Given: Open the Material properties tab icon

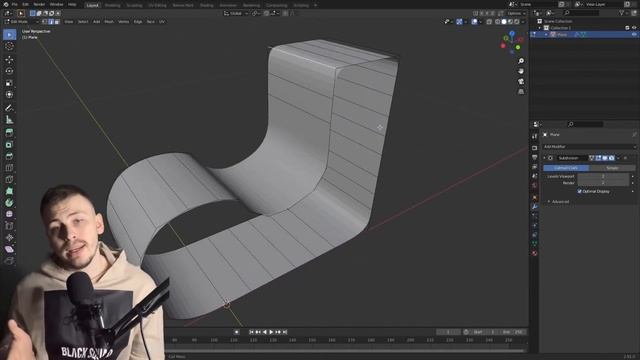Looking at the screenshot, I should 535,253.
